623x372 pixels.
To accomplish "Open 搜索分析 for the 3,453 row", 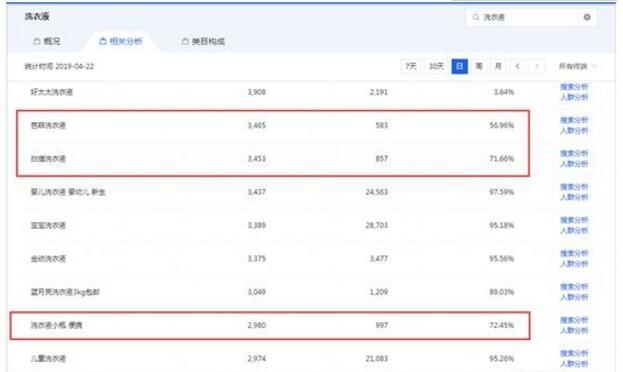I will [x=574, y=153].
